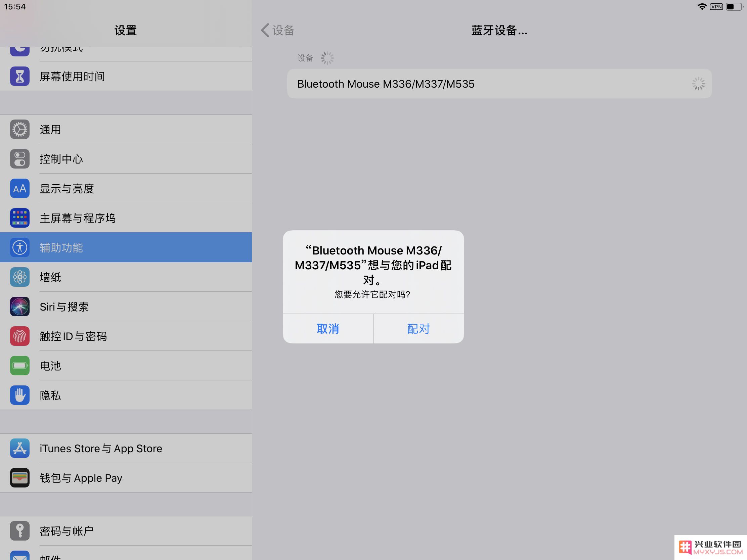
Task: Tap 取消 (Cancel) in the pairing dialog
Action: tap(328, 328)
